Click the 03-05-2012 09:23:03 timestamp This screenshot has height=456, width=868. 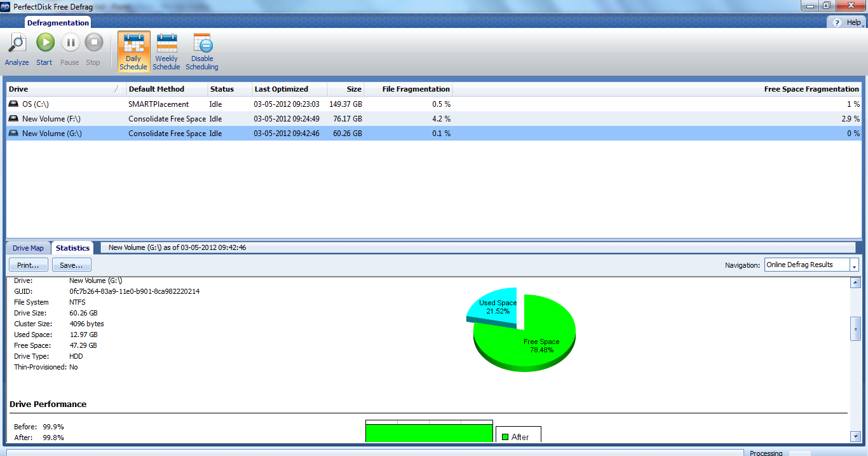(287, 104)
